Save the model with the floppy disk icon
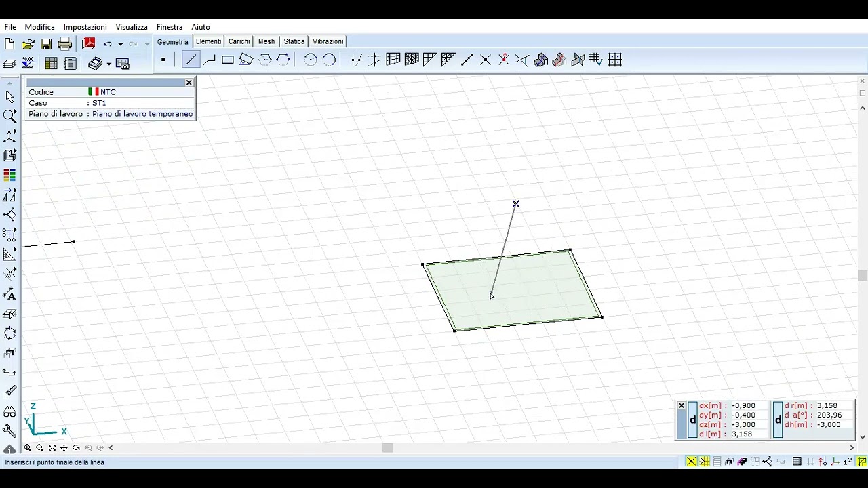868x488 pixels. tap(46, 44)
